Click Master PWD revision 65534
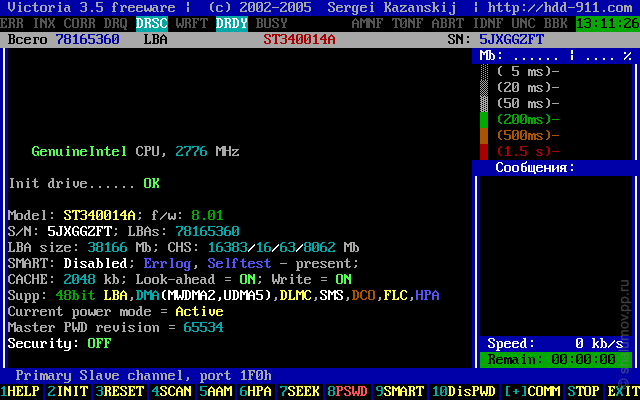This screenshot has width=640, height=400. point(203,327)
